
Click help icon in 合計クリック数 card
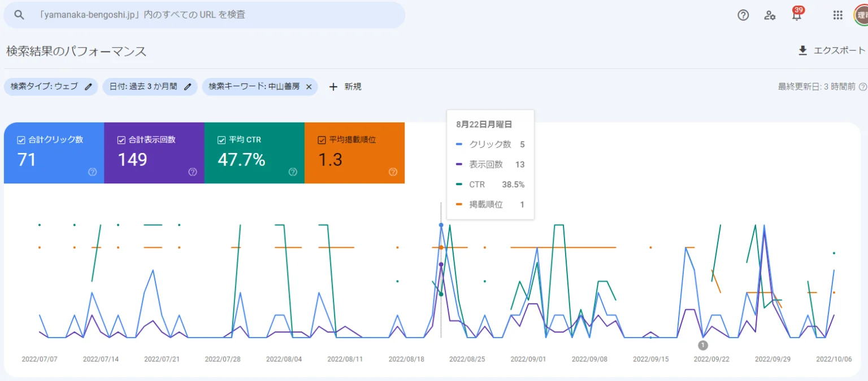click(93, 172)
